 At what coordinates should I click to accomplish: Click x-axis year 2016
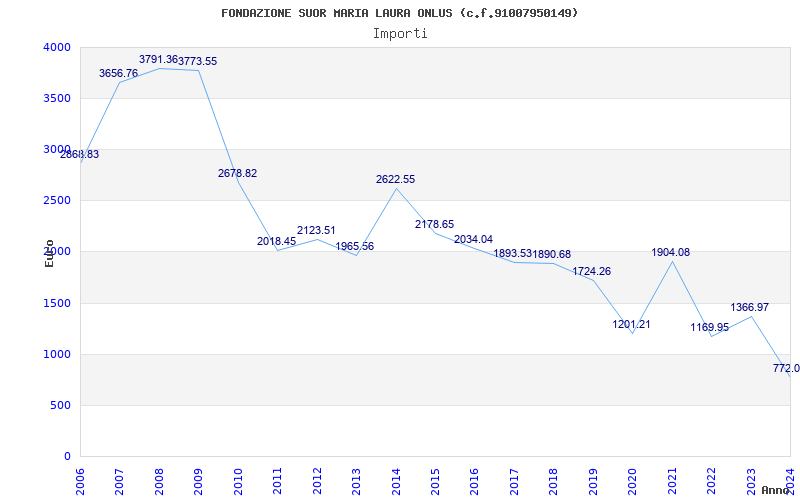(474, 482)
